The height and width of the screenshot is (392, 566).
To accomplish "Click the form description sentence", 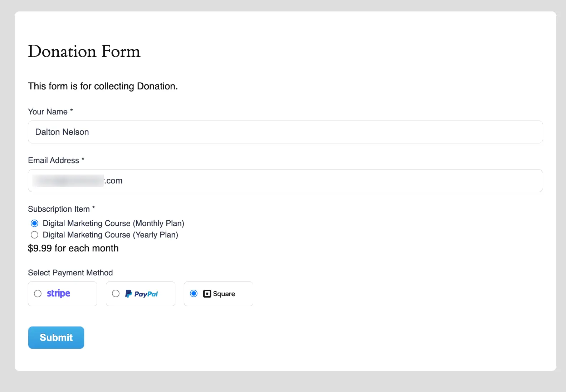I will (103, 86).
